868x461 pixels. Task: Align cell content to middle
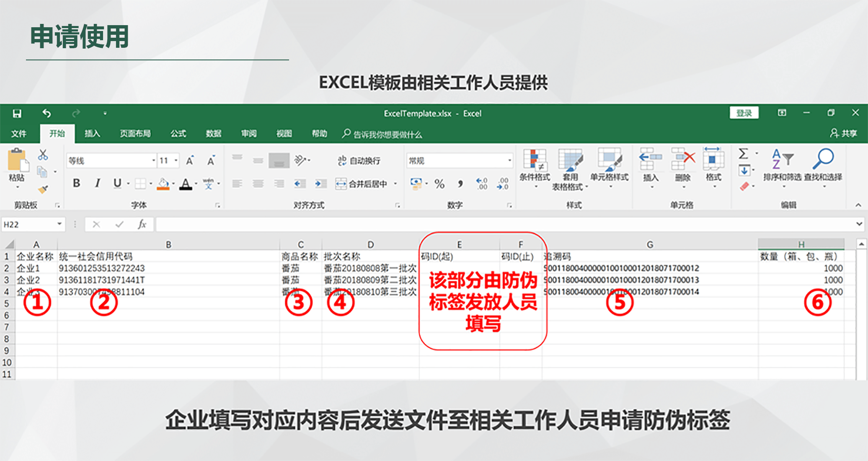click(258, 161)
